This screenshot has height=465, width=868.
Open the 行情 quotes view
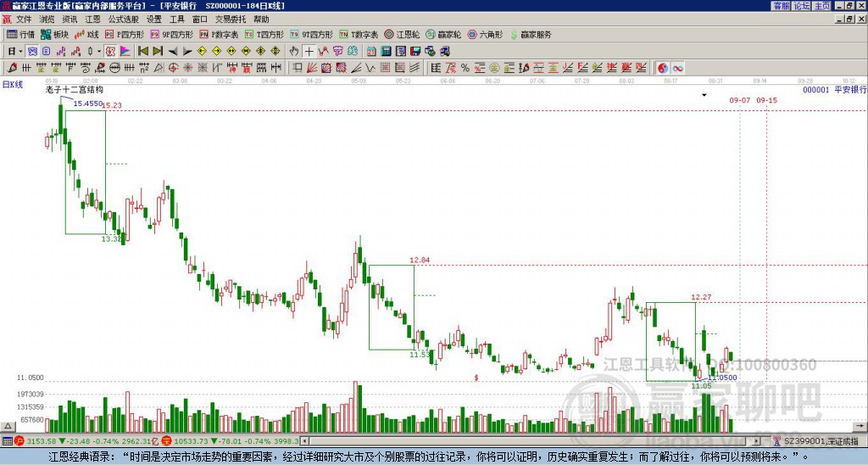[21, 34]
